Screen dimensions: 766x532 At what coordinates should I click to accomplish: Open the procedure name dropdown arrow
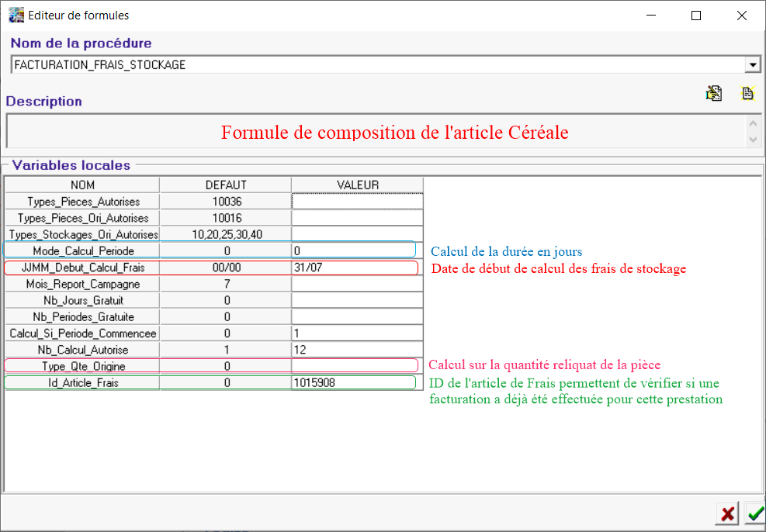coord(751,65)
